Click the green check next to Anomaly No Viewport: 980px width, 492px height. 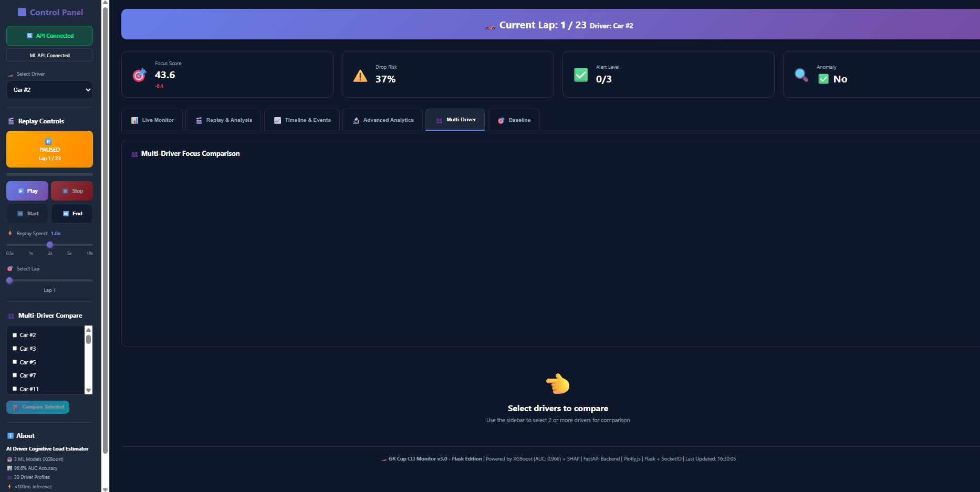point(823,79)
